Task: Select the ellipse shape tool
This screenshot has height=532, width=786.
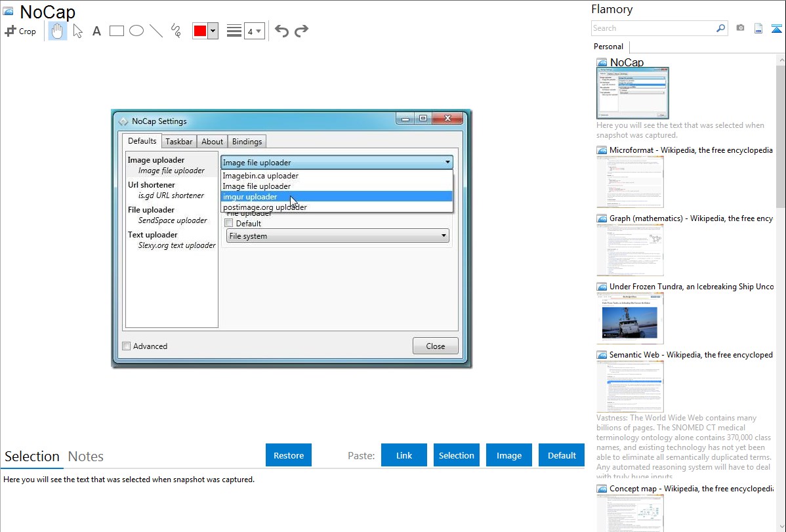Action: click(136, 31)
